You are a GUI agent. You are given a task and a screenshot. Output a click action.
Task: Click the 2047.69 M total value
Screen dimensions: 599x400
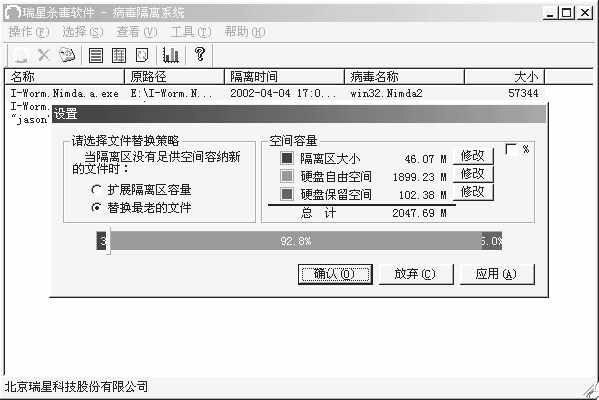click(x=419, y=213)
